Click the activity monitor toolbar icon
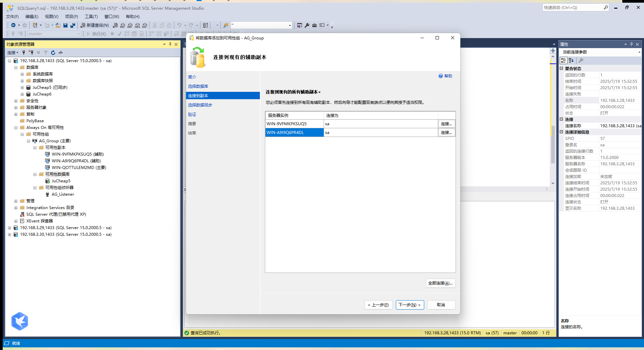Image resolution: width=644 pixels, height=350 pixels. pos(205,25)
